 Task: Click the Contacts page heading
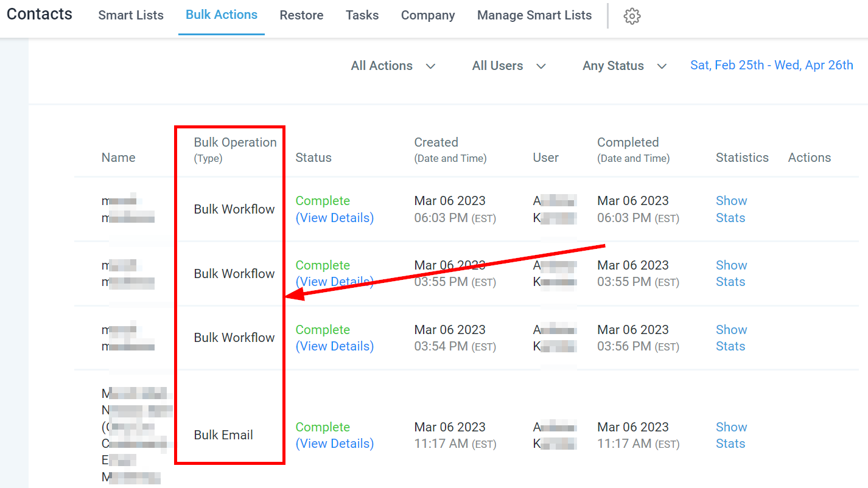pyautogui.click(x=40, y=14)
